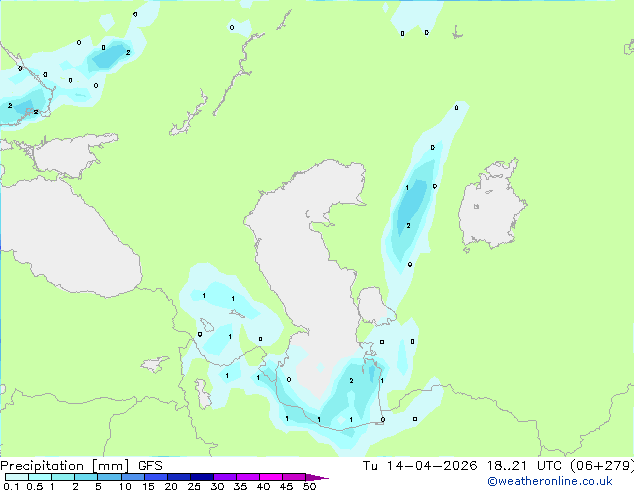
Task: Click the 2–5 mm legend color swatch
Action: coord(86,477)
